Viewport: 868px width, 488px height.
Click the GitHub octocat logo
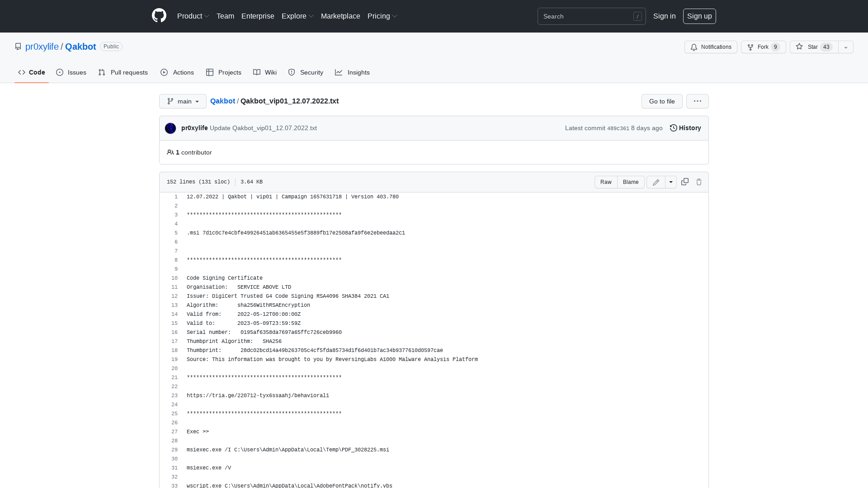tap(159, 16)
